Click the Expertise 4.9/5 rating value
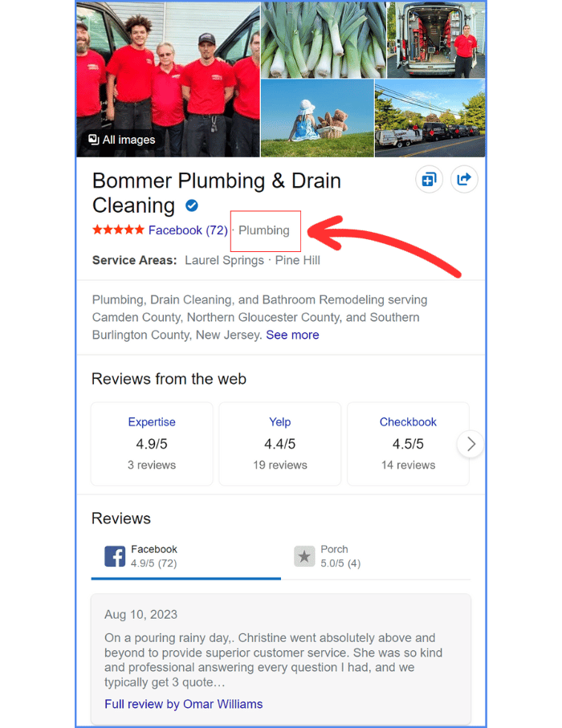The height and width of the screenshot is (728, 562). click(x=152, y=444)
